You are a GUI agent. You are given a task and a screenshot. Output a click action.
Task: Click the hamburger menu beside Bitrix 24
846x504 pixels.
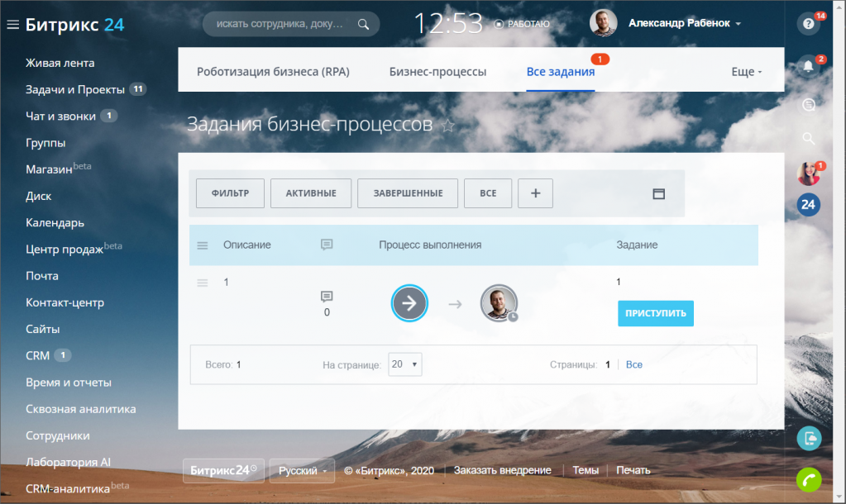coord(12,25)
